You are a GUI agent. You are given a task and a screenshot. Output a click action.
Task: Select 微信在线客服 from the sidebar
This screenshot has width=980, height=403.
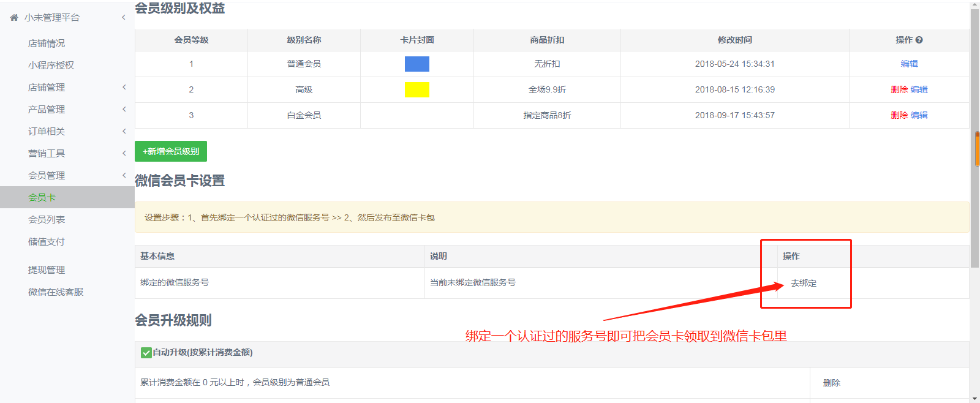(56, 292)
